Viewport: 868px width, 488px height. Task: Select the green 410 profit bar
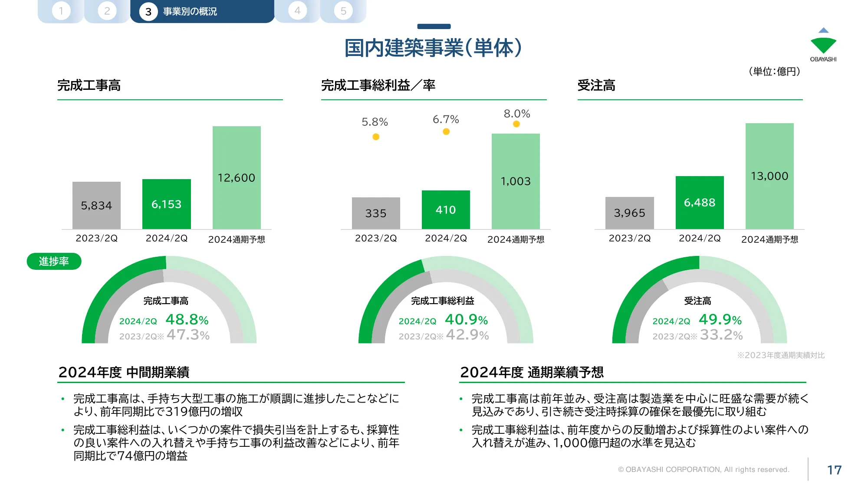tap(446, 210)
